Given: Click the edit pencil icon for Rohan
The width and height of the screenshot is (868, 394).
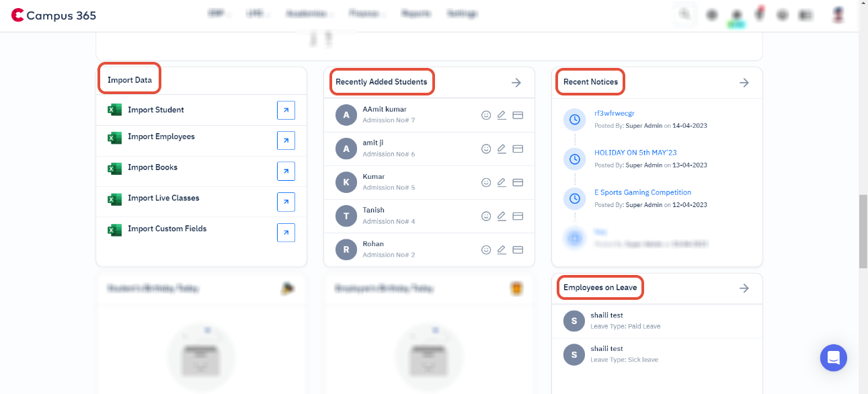Looking at the screenshot, I should [502, 249].
